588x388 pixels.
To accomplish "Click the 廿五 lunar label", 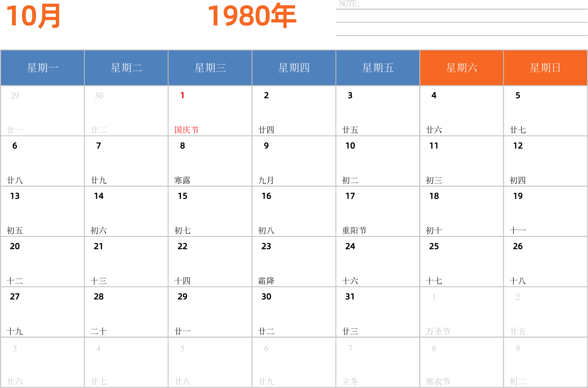I will tap(350, 130).
